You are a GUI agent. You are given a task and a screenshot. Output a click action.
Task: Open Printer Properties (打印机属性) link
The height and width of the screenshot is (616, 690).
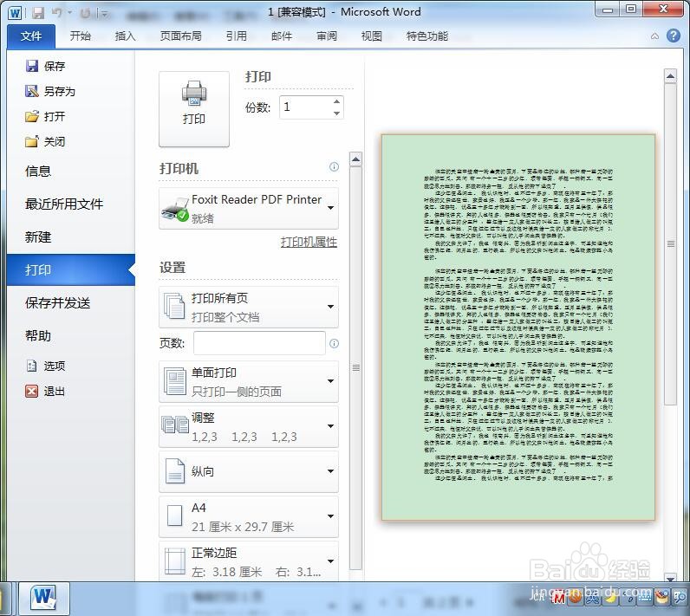point(309,242)
